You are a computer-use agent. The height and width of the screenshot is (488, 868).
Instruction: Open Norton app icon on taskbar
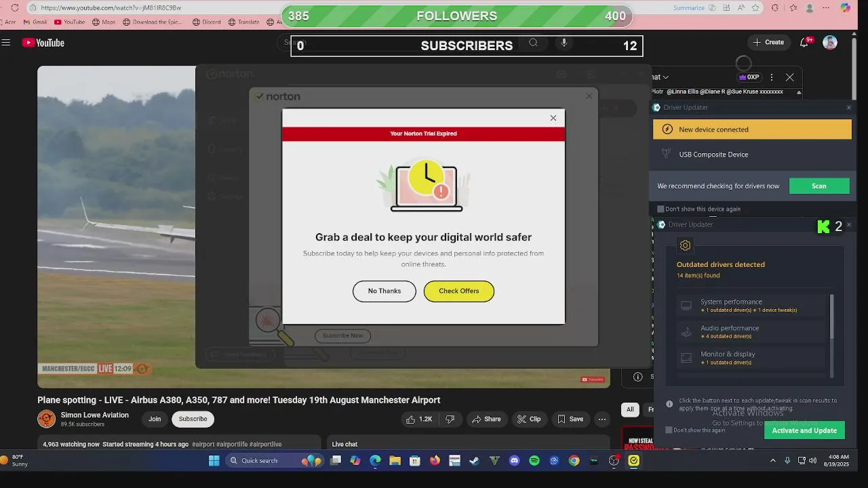[x=633, y=461]
